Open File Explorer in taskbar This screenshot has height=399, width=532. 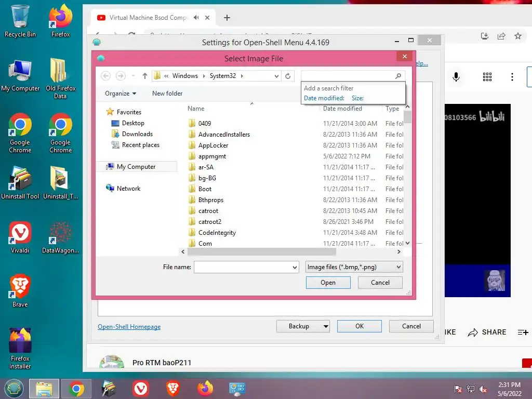(44, 389)
